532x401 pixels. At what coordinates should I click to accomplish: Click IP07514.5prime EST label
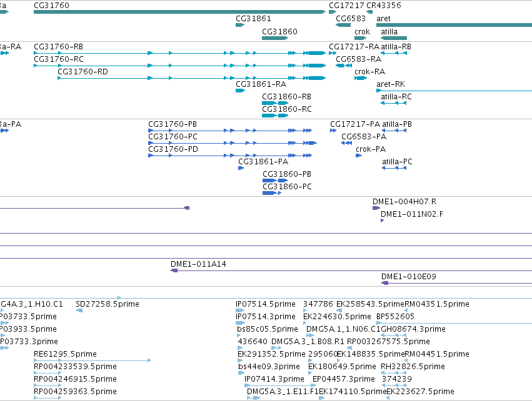[x=266, y=304]
